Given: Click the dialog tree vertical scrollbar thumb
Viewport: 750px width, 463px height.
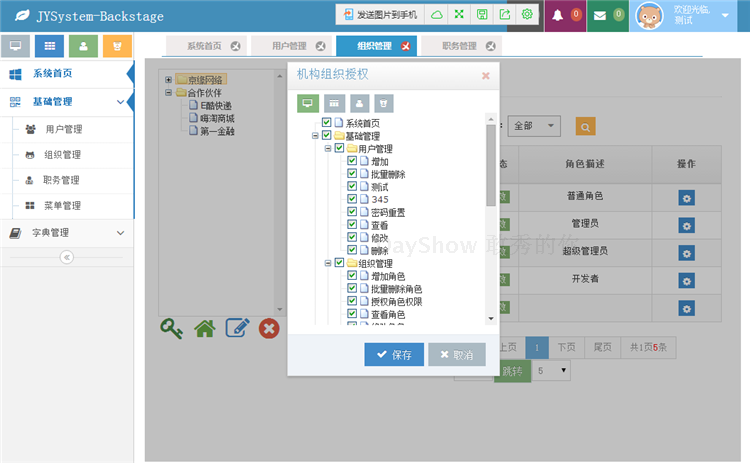Looking at the screenshot, I should [491, 165].
